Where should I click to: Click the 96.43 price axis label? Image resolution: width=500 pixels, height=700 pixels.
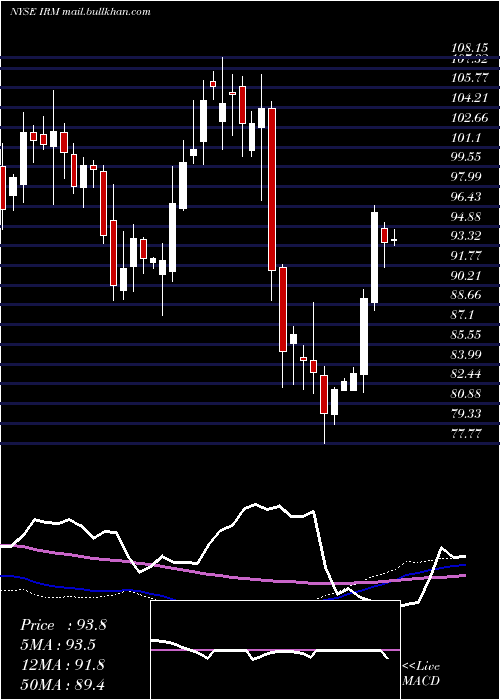(x=467, y=197)
